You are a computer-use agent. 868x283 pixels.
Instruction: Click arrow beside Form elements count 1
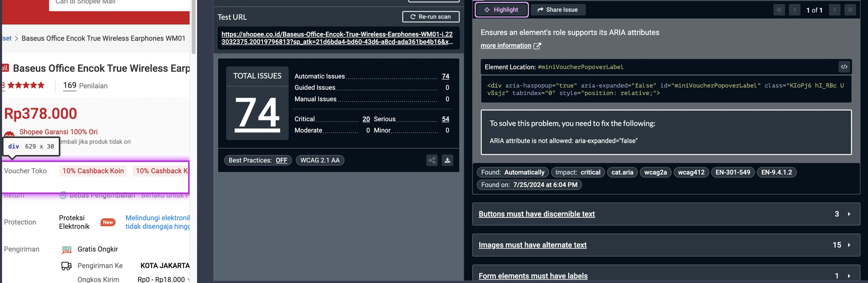coord(849,276)
